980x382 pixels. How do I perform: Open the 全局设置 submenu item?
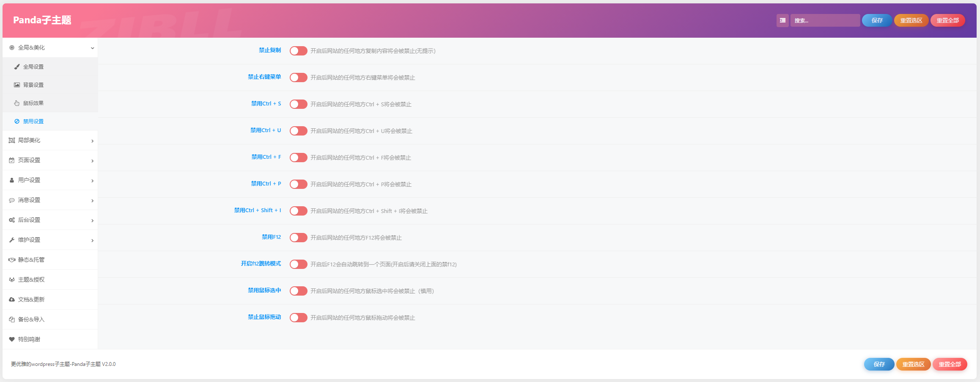pyautogui.click(x=50, y=67)
